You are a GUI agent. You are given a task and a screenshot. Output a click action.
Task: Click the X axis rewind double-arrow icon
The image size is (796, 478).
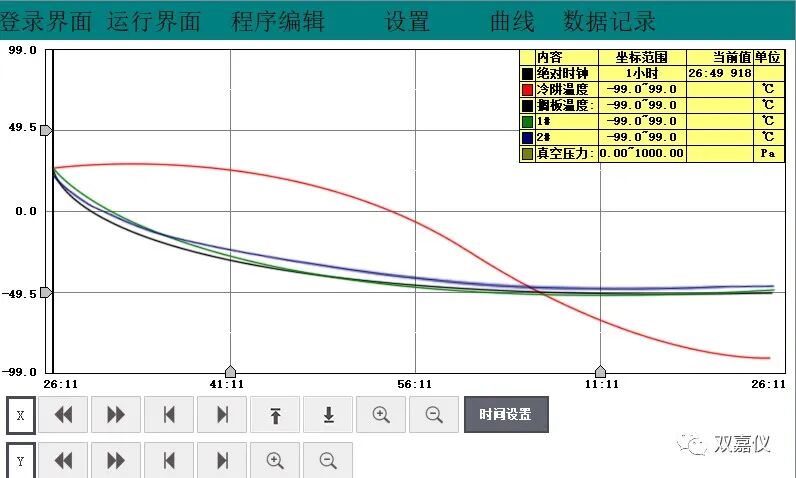pyautogui.click(x=63, y=415)
